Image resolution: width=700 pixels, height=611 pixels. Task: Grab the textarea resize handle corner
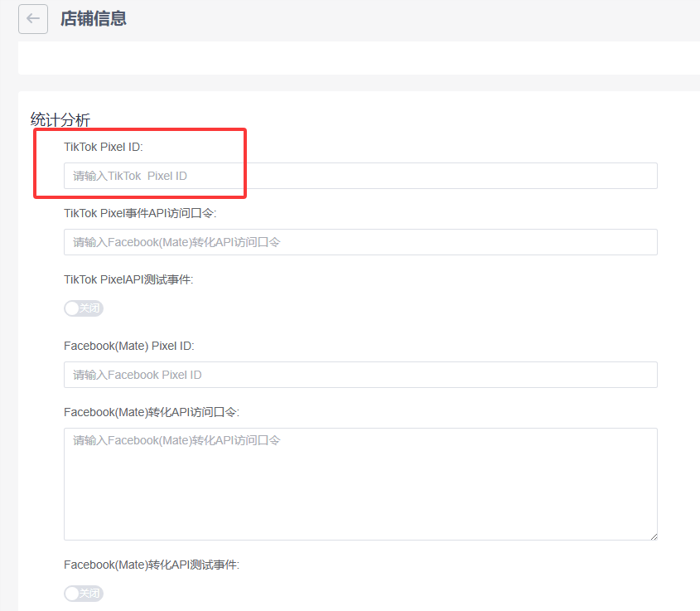point(654,536)
